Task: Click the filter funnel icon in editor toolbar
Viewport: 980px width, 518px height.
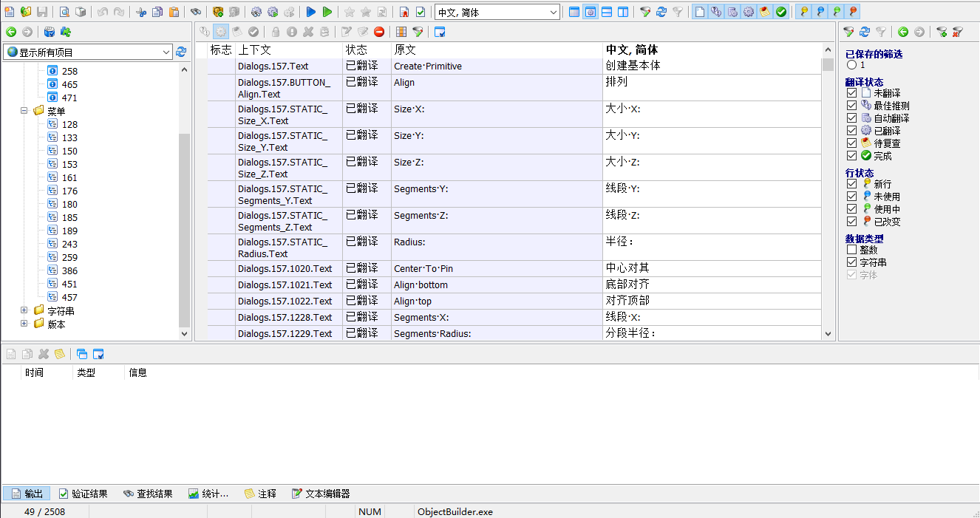Action: tap(418, 32)
